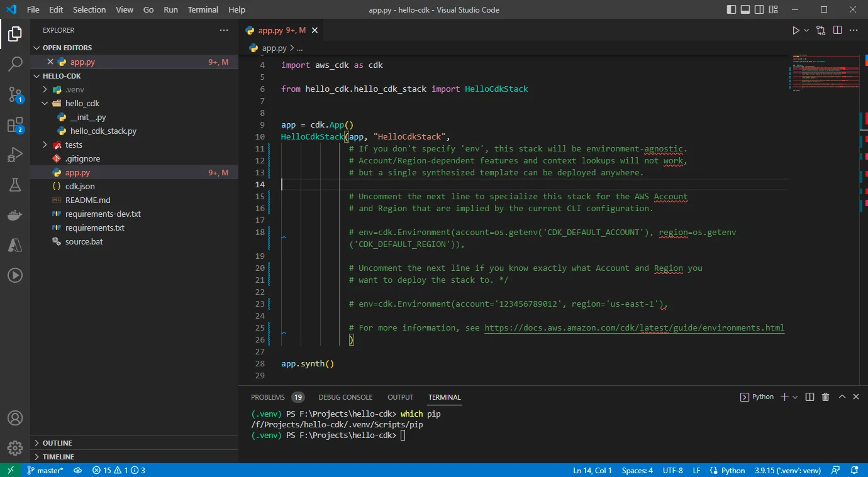Open cdk.json in the explorer
Screen dimensions: 868x477
(x=80, y=187)
